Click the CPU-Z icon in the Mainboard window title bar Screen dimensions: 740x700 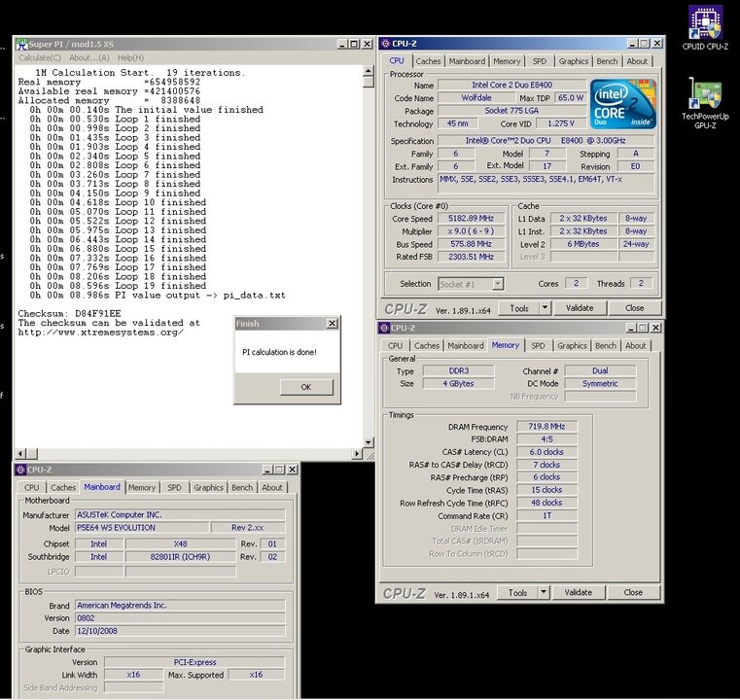pos(20,470)
